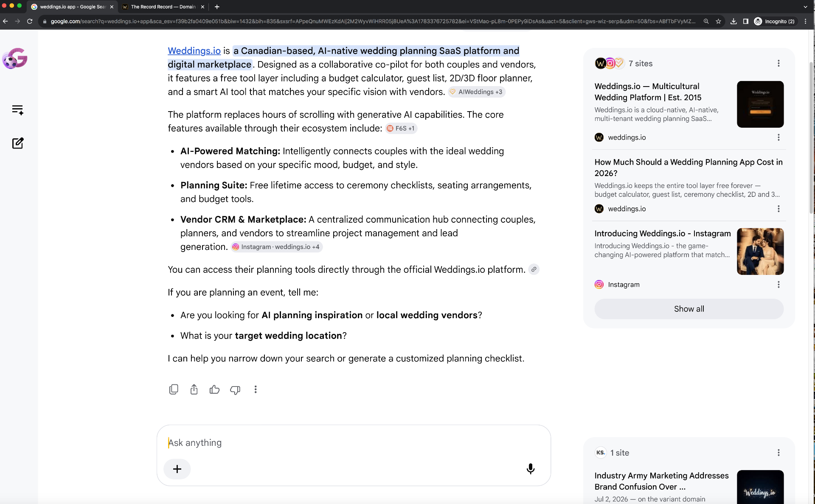Image resolution: width=815 pixels, height=504 pixels.
Task: Click the plus attachment button
Action: [x=177, y=469]
